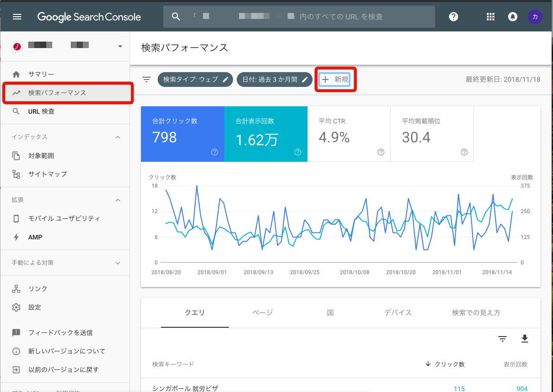Click the clicks value 115

point(459,388)
